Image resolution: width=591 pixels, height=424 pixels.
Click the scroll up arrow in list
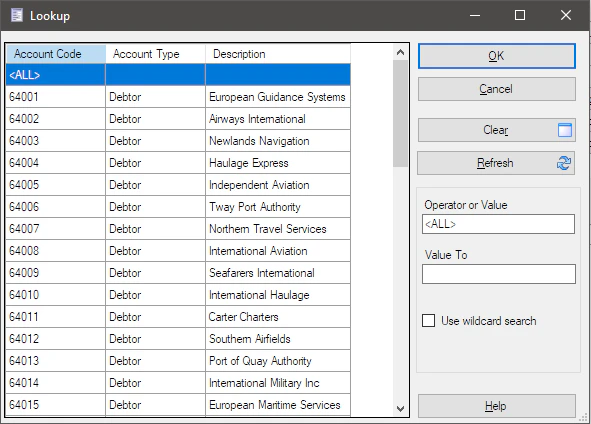pos(400,52)
